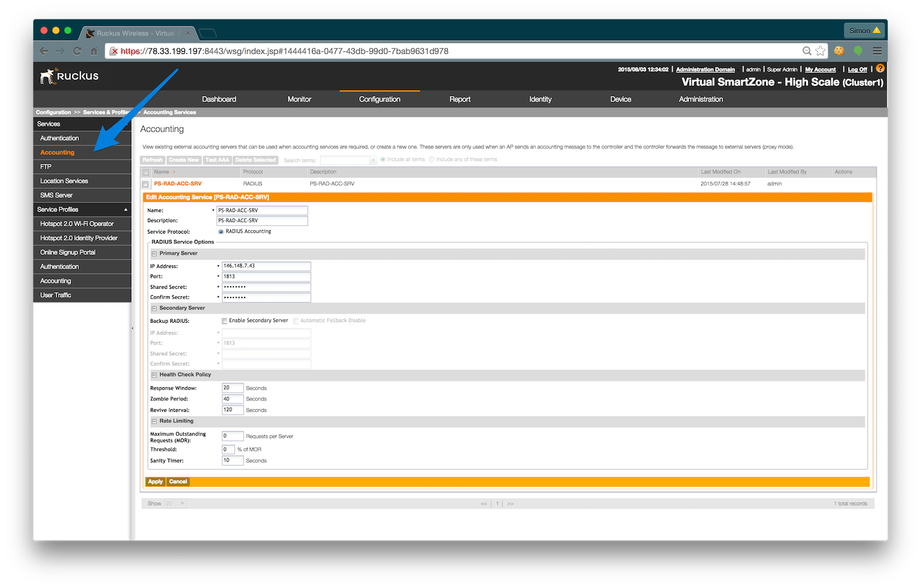Open the Chrome hamburger menu

coord(877,51)
